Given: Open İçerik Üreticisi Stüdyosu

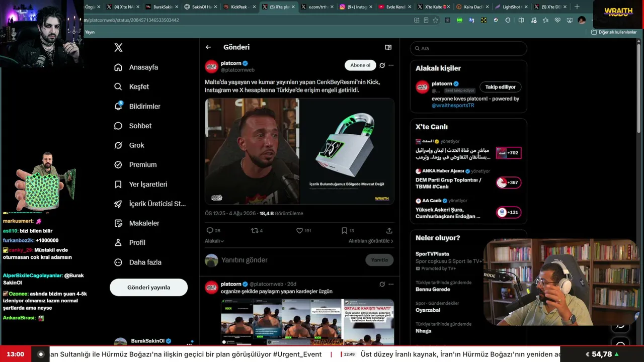Looking at the screenshot, I should coord(150,204).
